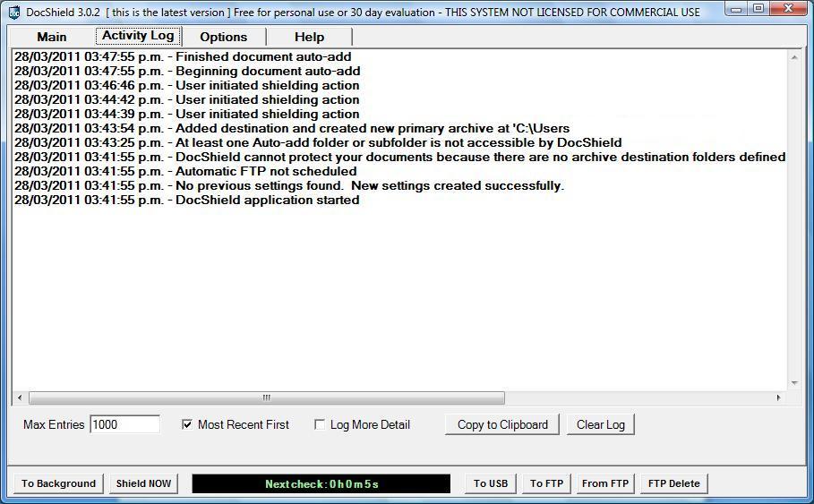Minimize the DocShield window
The height and width of the screenshot is (504, 814).
736,9
